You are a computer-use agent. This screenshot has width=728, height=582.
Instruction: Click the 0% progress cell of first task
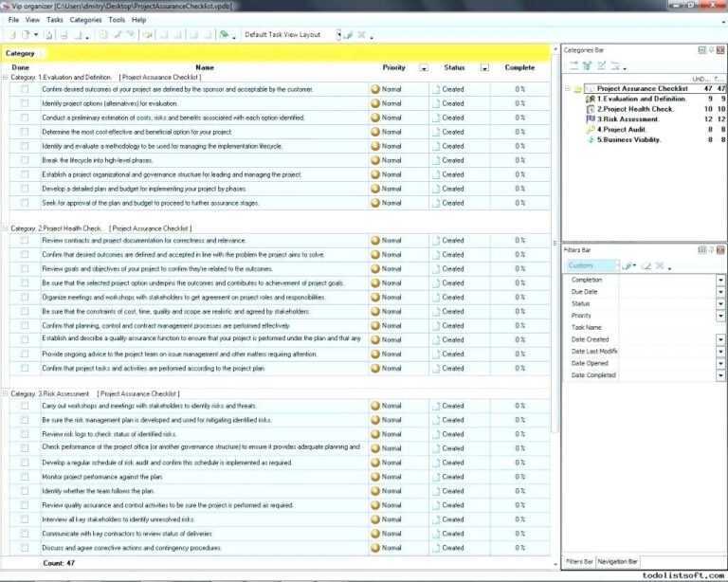520,89
